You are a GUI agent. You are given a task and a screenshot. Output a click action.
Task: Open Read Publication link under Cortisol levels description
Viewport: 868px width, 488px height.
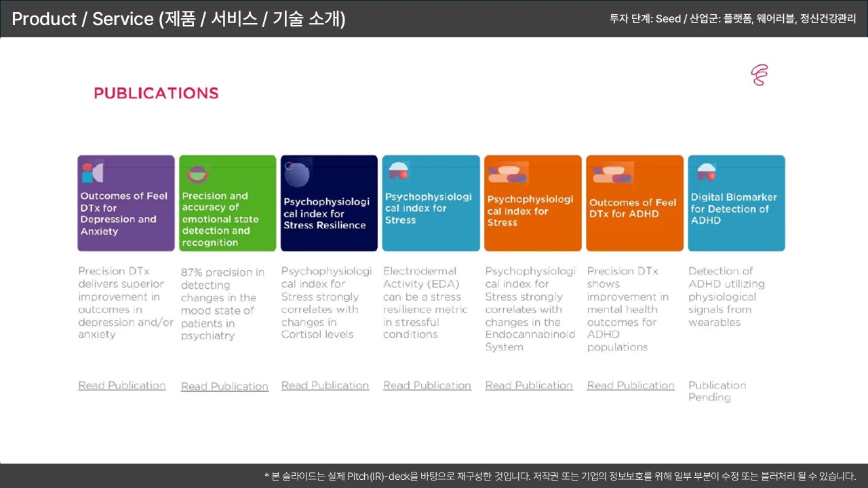click(x=325, y=386)
